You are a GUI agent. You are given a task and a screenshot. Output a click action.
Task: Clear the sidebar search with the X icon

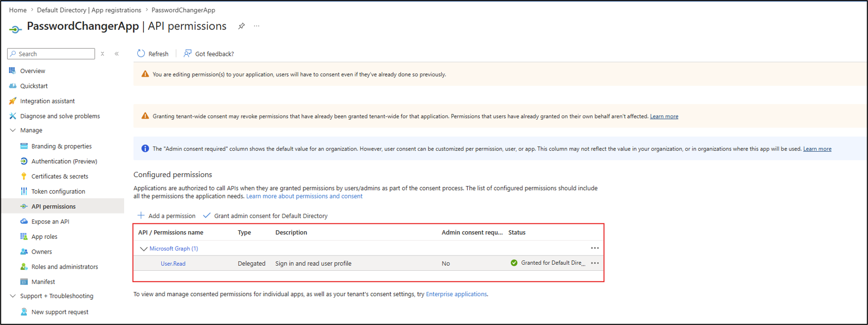coord(102,54)
